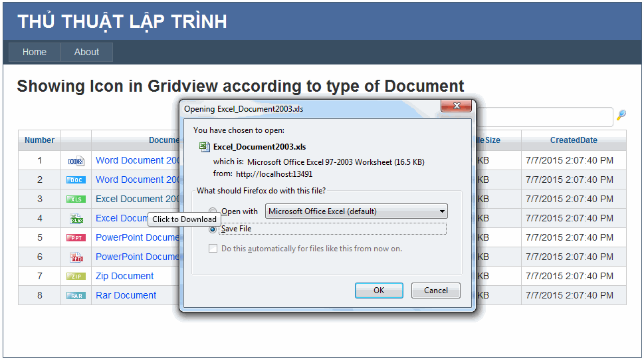Viewport: 644px width, 359px height.
Task: Open the Excel Document link in row 3
Action: tap(138, 199)
